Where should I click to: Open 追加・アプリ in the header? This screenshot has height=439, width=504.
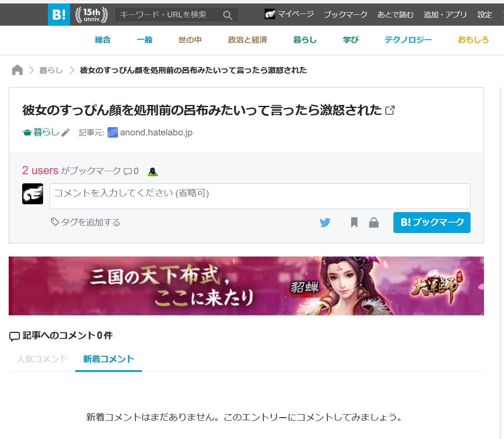(x=445, y=14)
